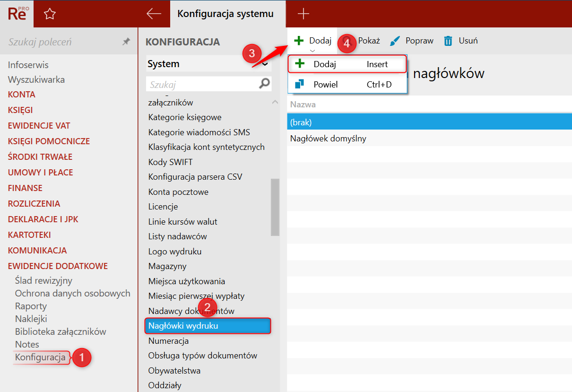572x392 pixels.
Task: Select Kody SWIFT entry
Action: [170, 162]
